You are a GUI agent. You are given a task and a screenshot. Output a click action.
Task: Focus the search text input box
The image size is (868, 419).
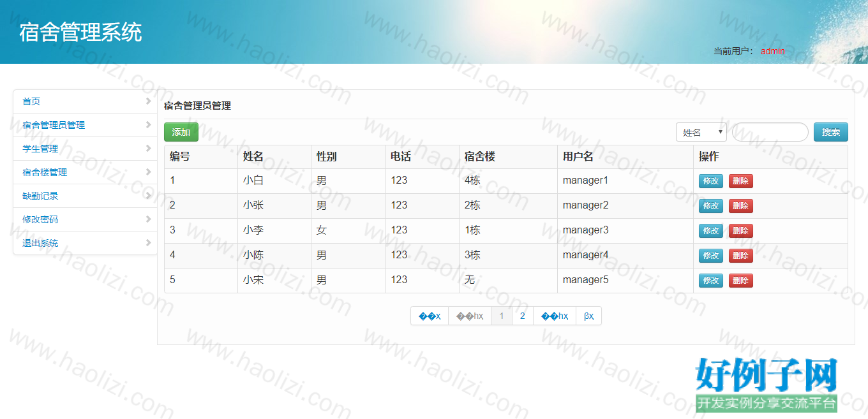(770, 132)
